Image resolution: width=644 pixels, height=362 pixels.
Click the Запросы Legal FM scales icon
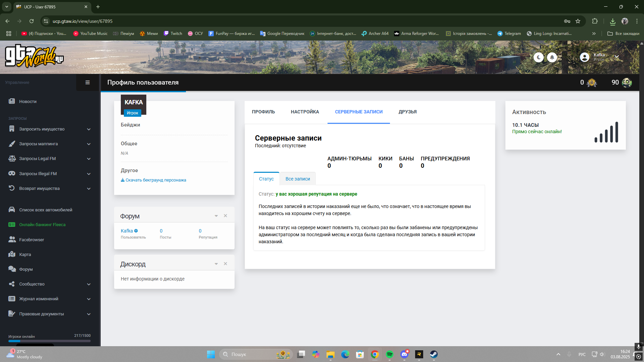[12, 158]
